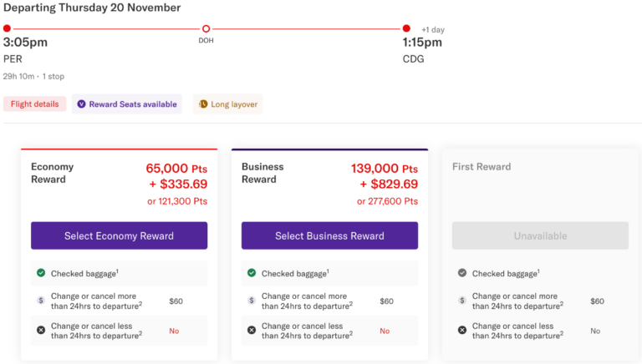This screenshot has width=642, height=364.
Task: Select Business Reward fare
Action: pyautogui.click(x=329, y=235)
